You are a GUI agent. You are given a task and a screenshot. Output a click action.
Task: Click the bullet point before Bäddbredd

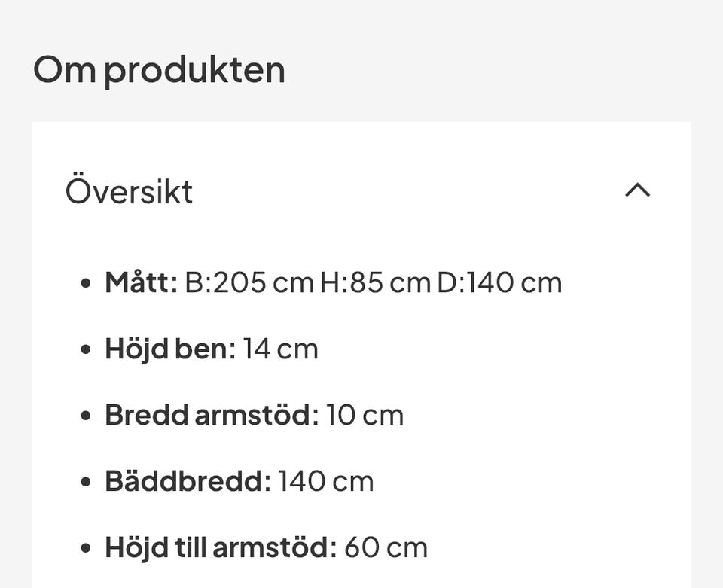click(86, 483)
